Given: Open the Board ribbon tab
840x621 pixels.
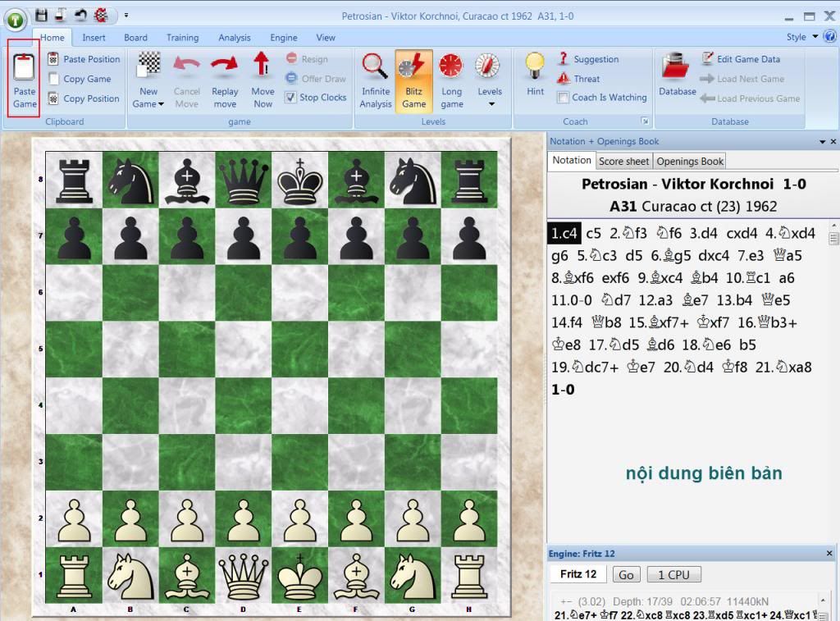Looking at the screenshot, I should [x=135, y=38].
